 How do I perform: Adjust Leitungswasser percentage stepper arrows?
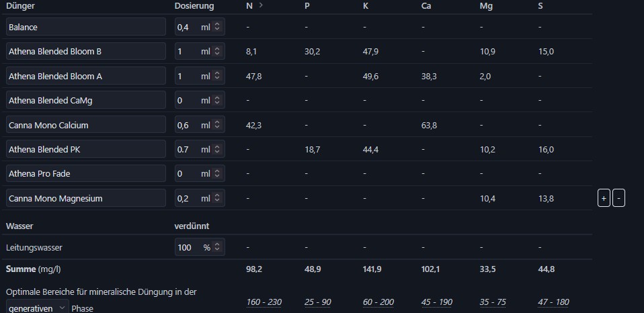(x=217, y=247)
